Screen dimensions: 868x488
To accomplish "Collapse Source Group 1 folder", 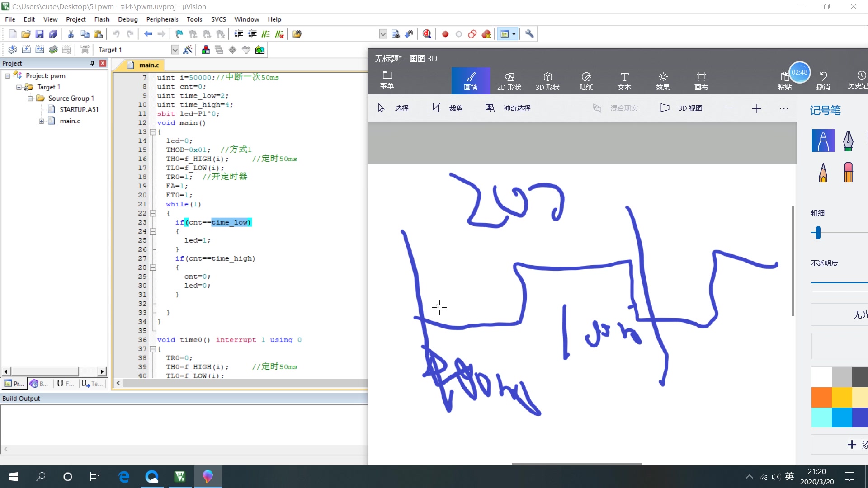I will (x=30, y=98).
